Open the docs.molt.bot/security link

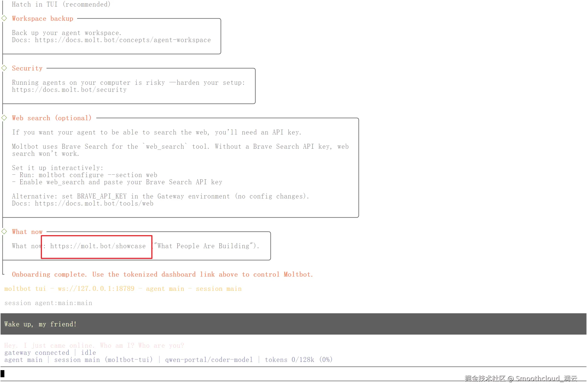click(69, 90)
